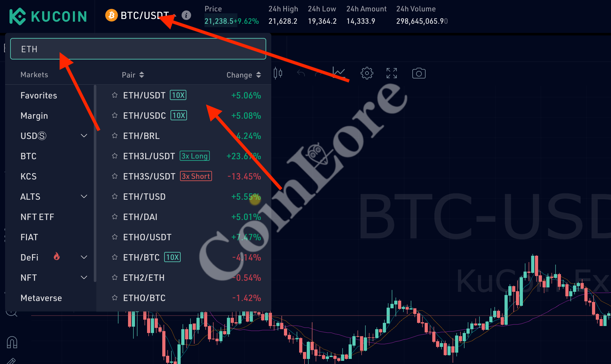This screenshot has height=364, width=611.
Task: Open chart settings with gear icon
Action: pos(366,73)
